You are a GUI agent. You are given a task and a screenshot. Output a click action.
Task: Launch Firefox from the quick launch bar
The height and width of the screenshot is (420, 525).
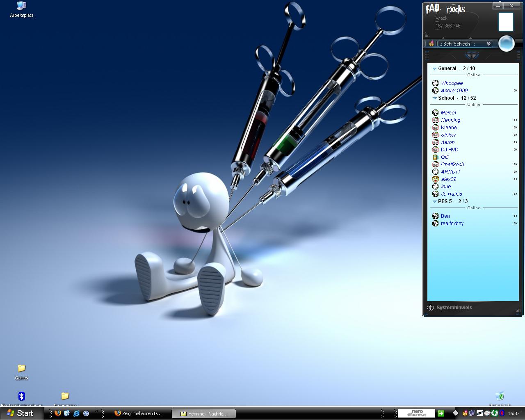coord(58,413)
